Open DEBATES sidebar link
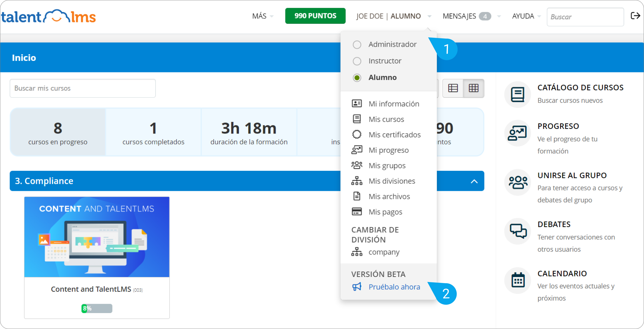 554,224
